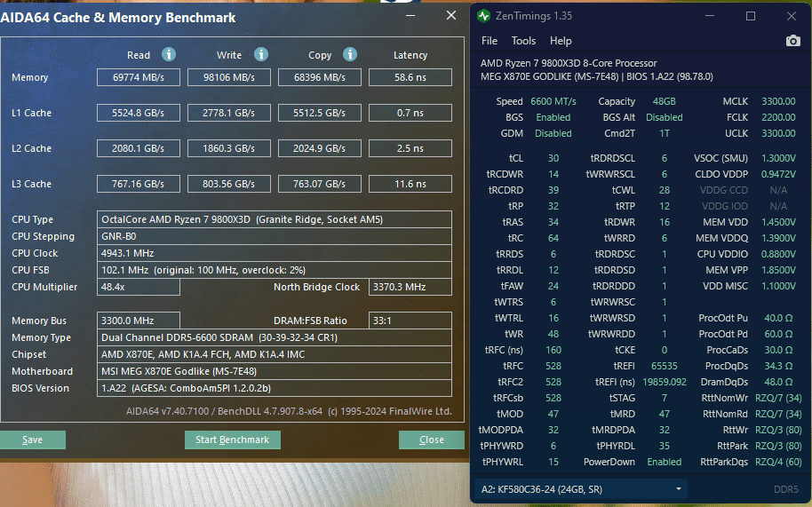
Task: Select the Memory Read value 69774 MB/s
Action: [x=139, y=77]
